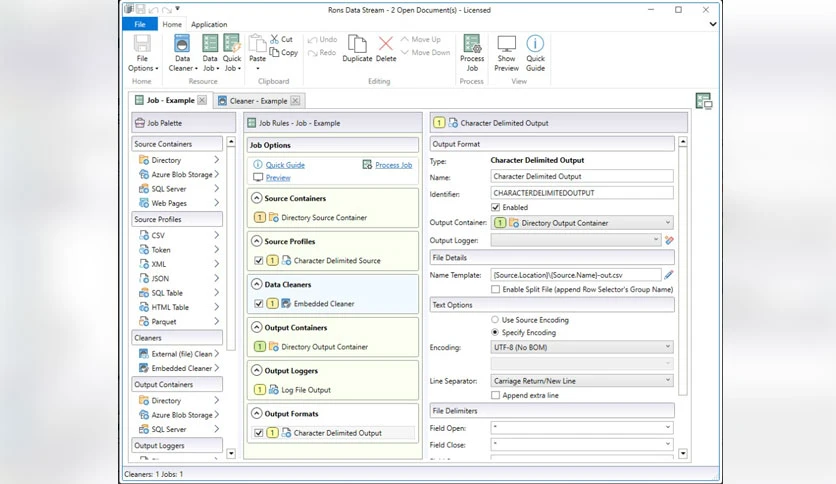This screenshot has width=836, height=484.
Task: Collapse the Output Loggers rules section
Action: click(256, 370)
